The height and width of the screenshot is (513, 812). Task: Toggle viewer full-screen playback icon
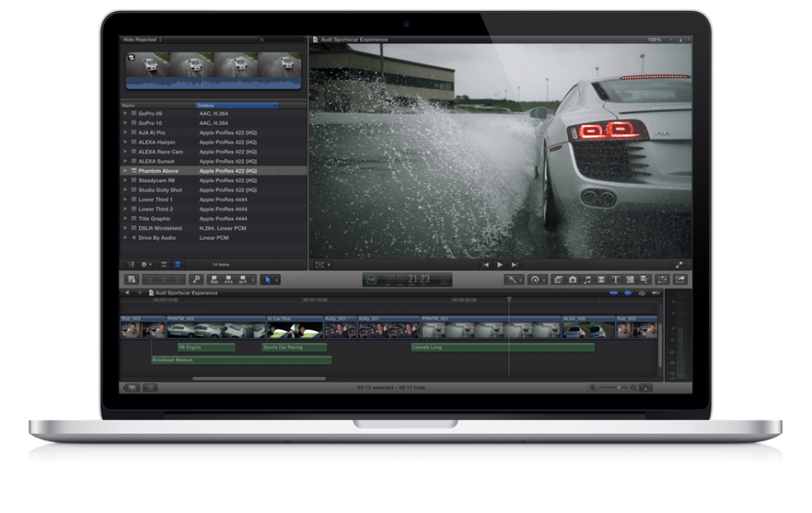click(x=678, y=264)
